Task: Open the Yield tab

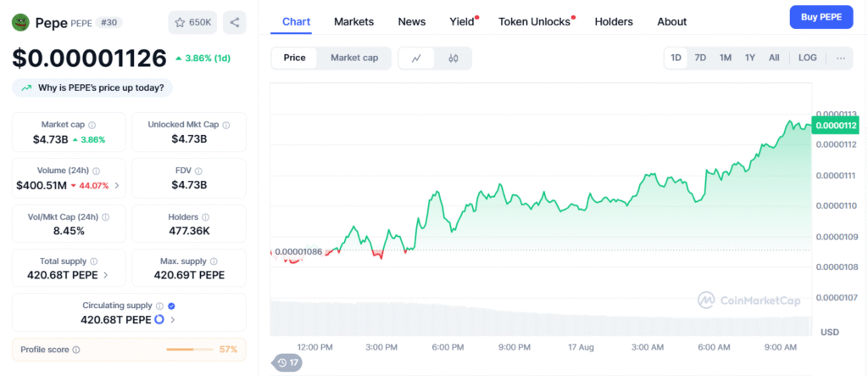Action: (462, 21)
